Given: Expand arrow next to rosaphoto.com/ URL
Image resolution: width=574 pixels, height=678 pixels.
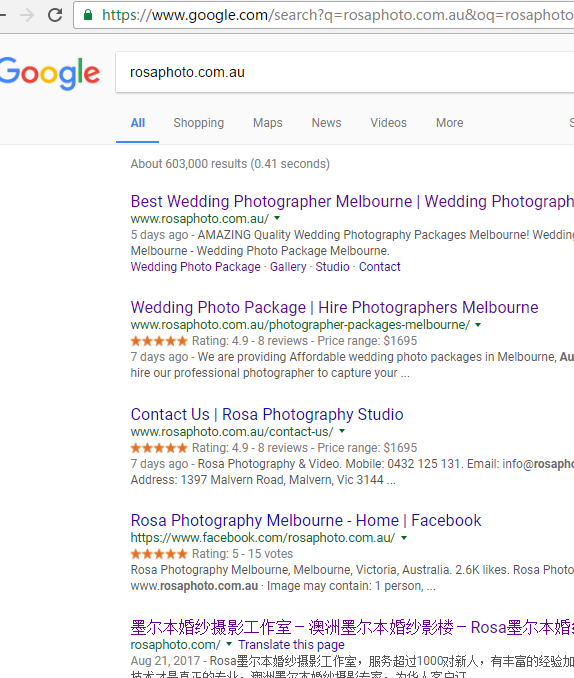Looking at the screenshot, I should (229, 644).
